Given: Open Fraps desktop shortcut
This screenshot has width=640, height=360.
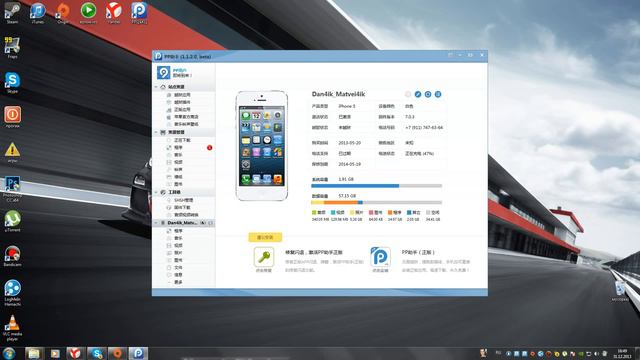Looking at the screenshot, I should click(x=12, y=47).
